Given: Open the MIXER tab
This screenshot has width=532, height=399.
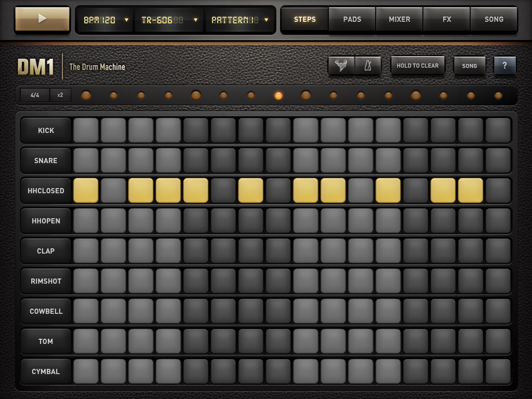Looking at the screenshot, I should 400,19.
